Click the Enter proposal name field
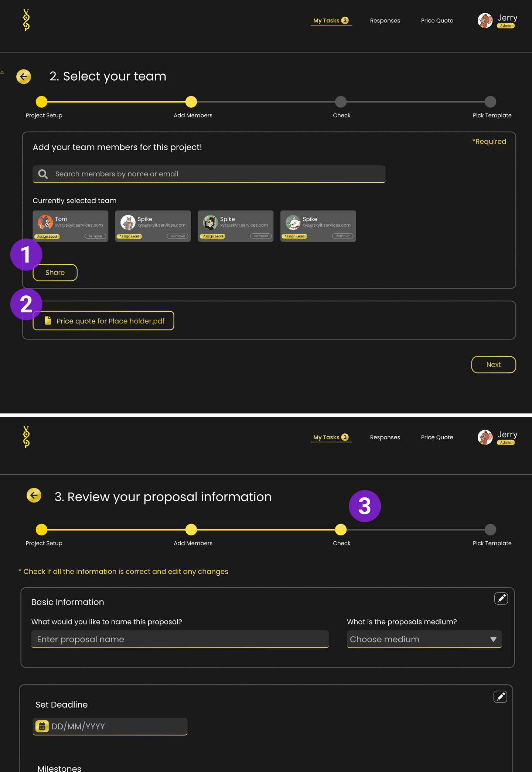The image size is (532, 772). coord(180,639)
